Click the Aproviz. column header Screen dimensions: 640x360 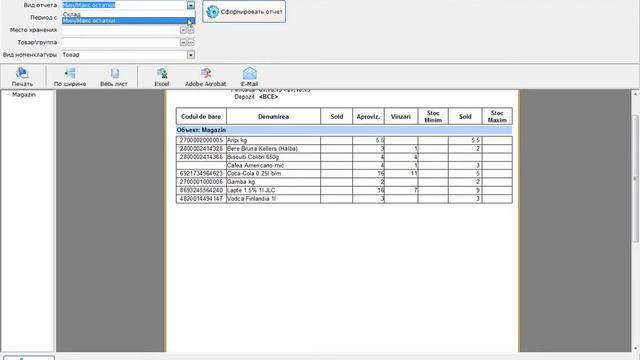(368, 116)
